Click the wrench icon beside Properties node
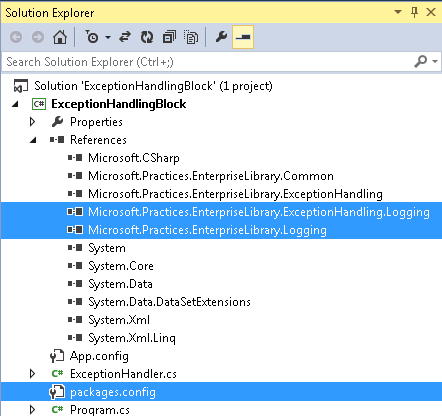This screenshot has width=442, height=416. pyautogui.click(x=57, y=122)
